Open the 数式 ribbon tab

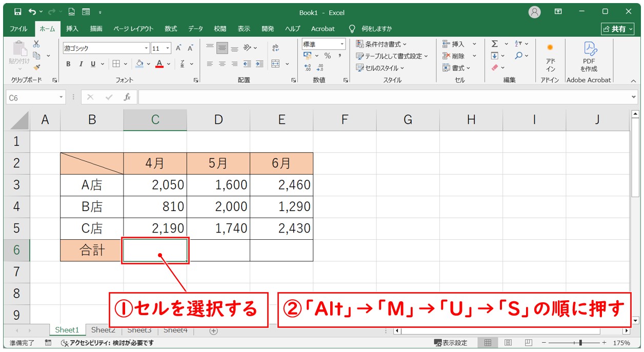[171, 29]
